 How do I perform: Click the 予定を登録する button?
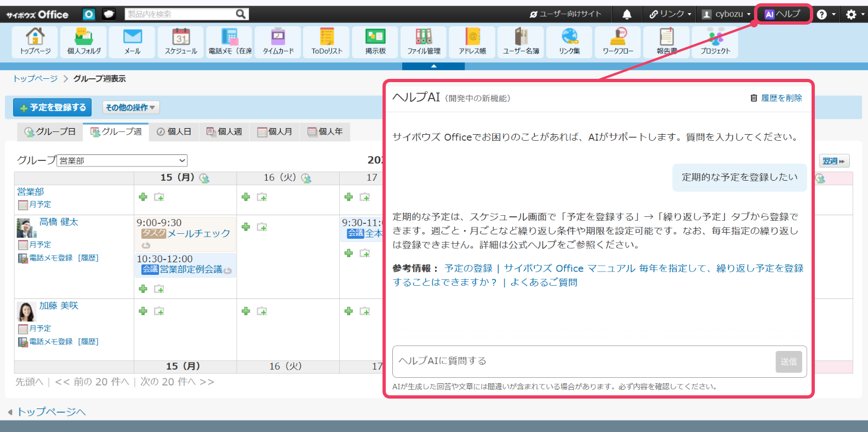(53, 108)
